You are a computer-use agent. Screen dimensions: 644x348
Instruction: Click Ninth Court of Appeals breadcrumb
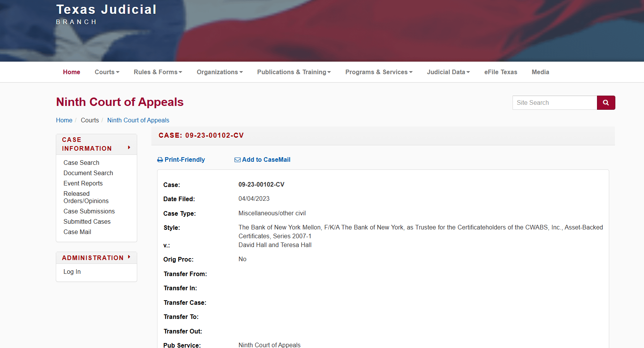(138, 120)
